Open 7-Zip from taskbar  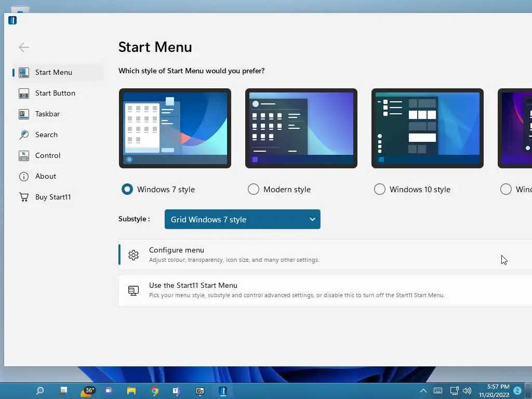tap(200, 391)
